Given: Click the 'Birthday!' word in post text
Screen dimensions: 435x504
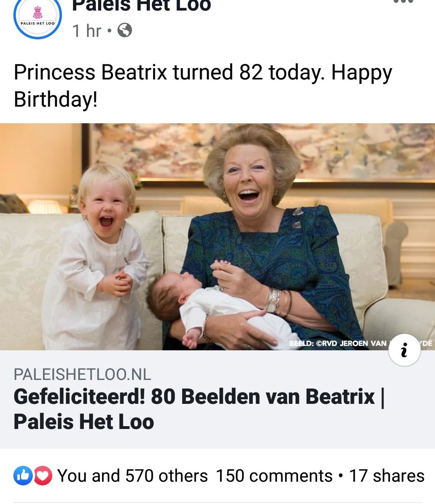Looking at the screenshot, I should (55, 99).
